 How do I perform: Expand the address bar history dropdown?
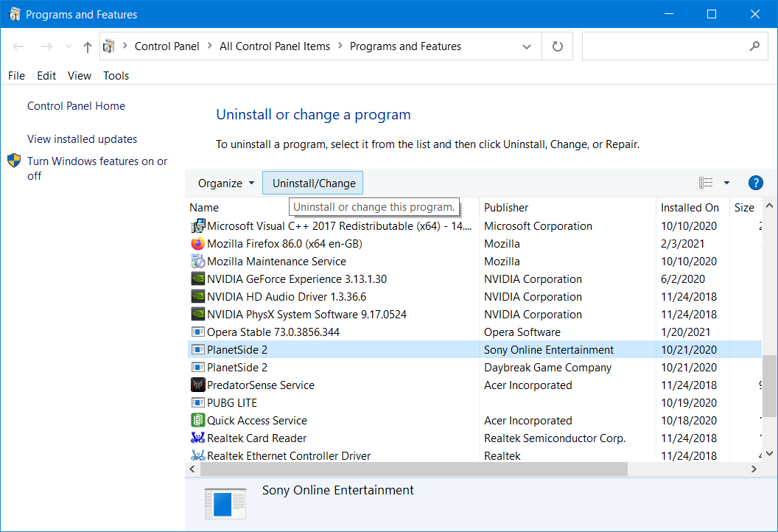[527, 46]
